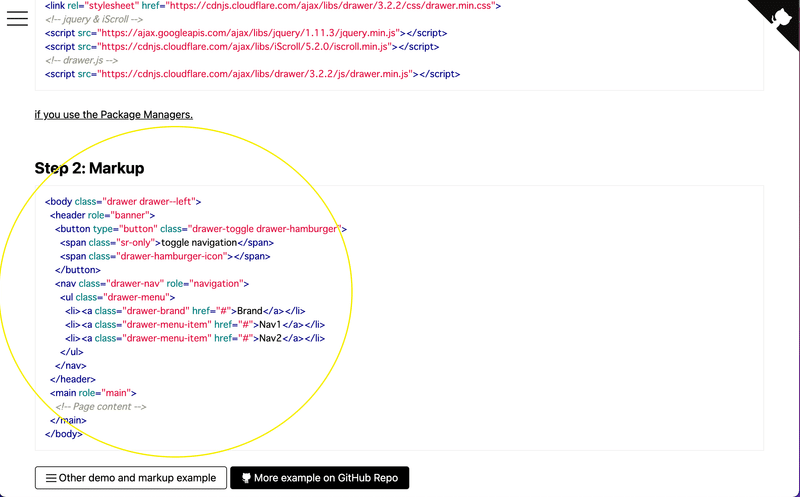Open 'Other demo and markup example' button
This screenshot has width=800, height=497.
[131, 478]
